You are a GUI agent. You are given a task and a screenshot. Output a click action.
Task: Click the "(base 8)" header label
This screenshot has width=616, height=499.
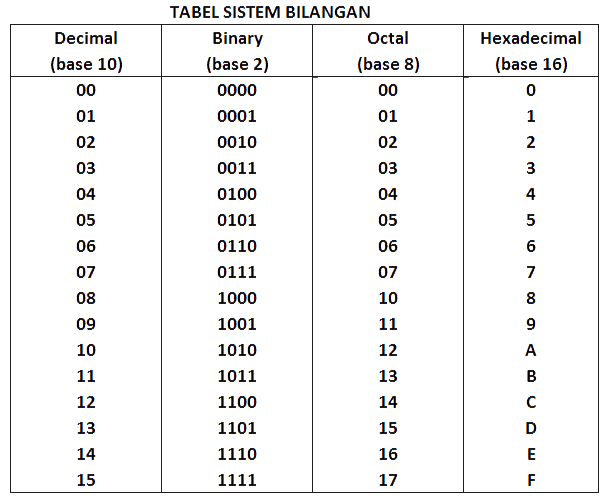click(388, 64)
